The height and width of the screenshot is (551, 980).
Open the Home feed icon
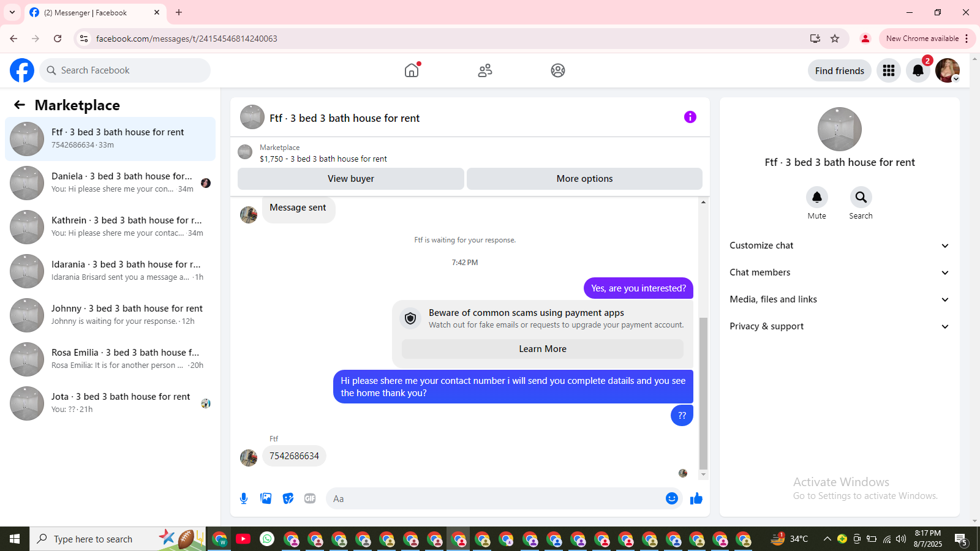(x=412, y=70)
